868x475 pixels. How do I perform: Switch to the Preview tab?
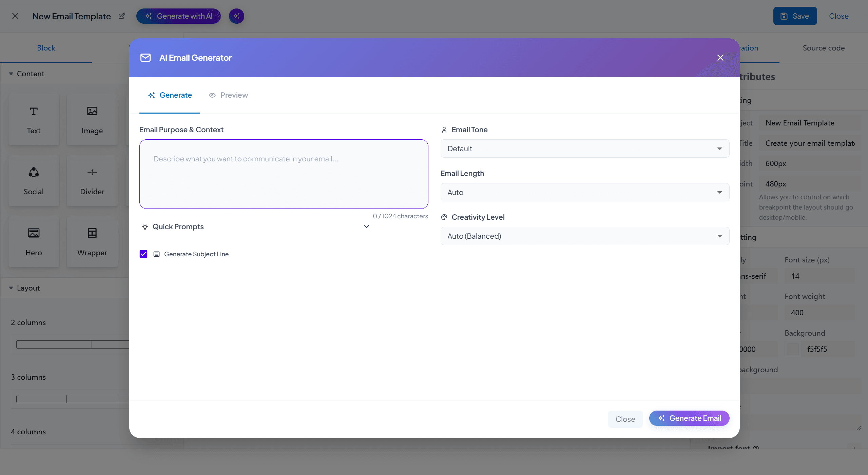point(228,95)
